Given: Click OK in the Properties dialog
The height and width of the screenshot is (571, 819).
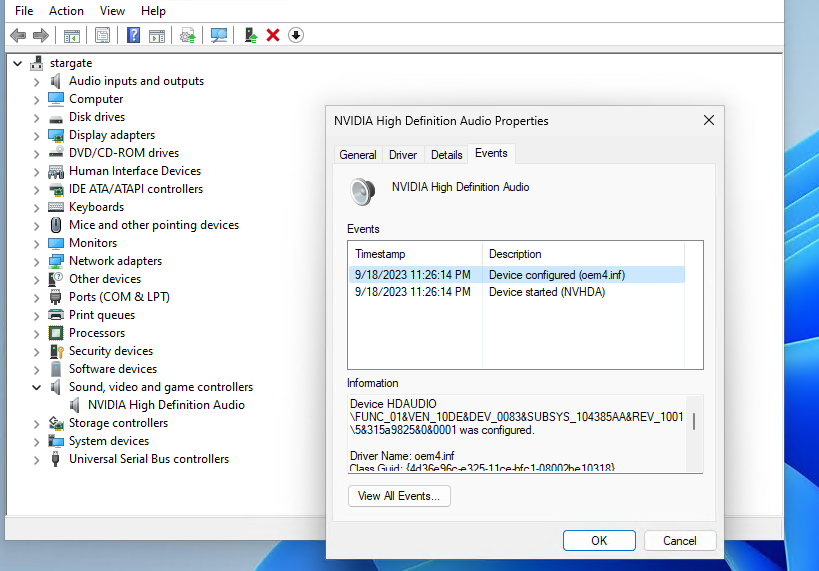Looking at the screenshot, I should click(599, 541).
